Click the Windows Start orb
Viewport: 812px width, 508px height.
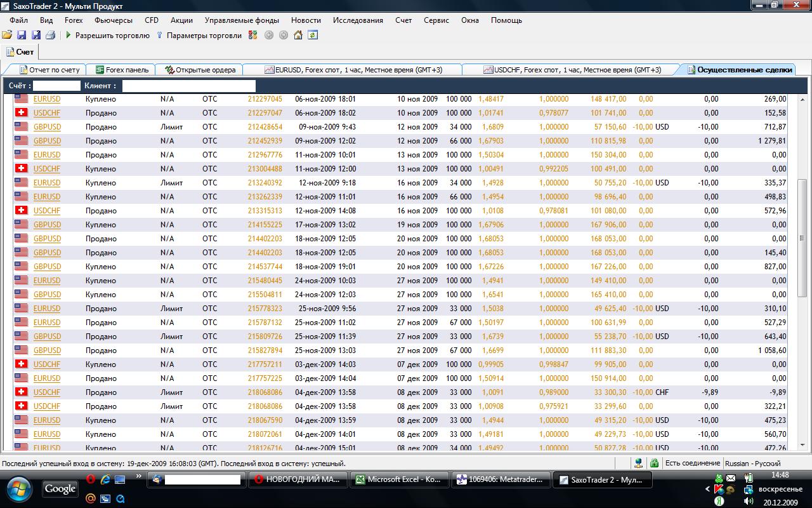coord(18,489)
